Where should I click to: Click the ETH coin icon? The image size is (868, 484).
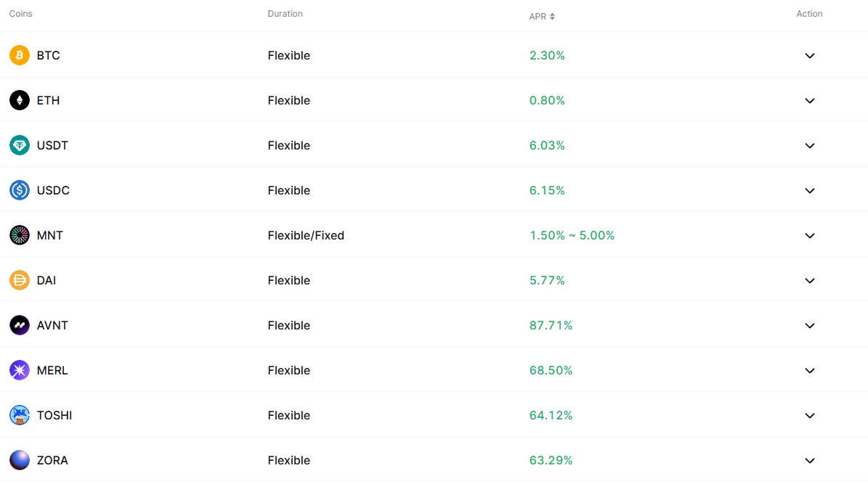(x=20, y=100)
